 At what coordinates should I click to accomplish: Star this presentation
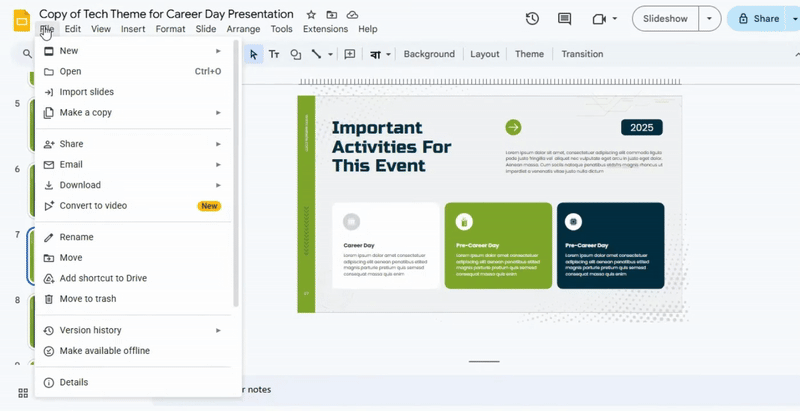click(311, 15)
